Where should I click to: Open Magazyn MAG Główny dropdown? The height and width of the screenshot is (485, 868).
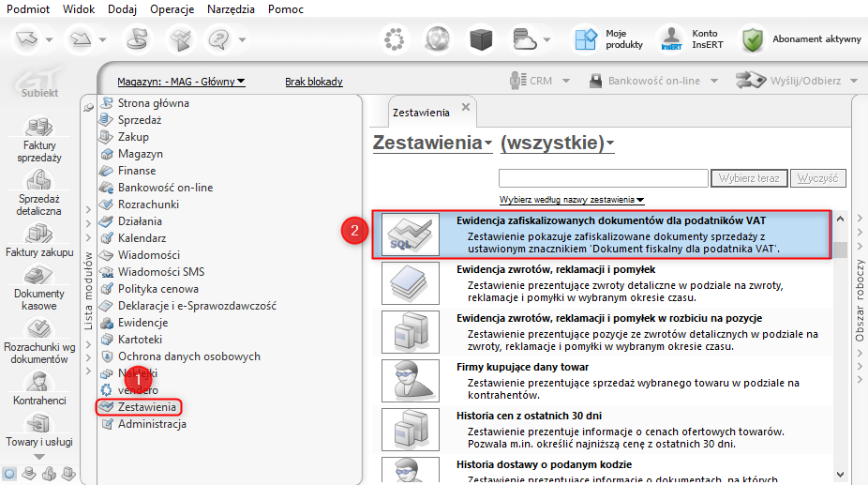click(181, 82)
